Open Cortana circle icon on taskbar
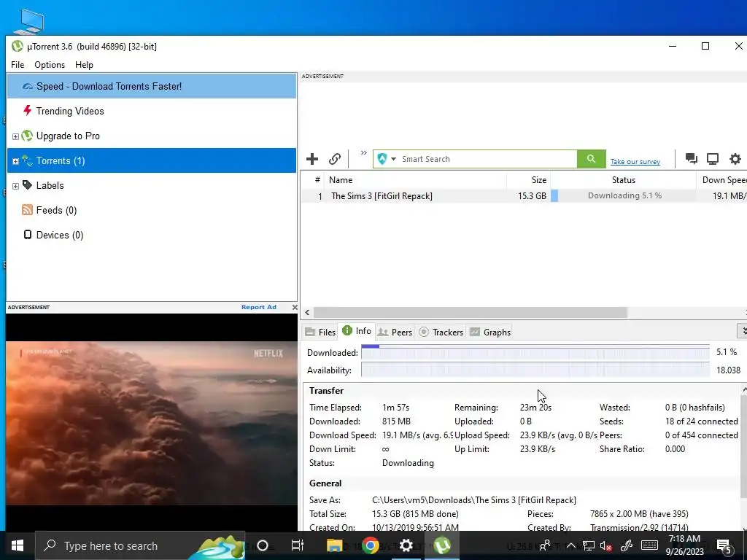The width and height of the screenshot is (747, 560). [x=263, y=545]
